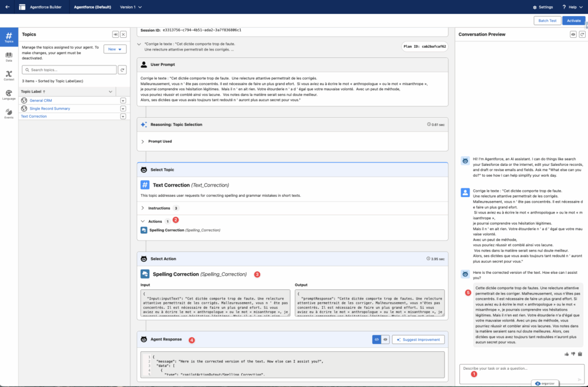Send the message with the arrow icon

580,380
